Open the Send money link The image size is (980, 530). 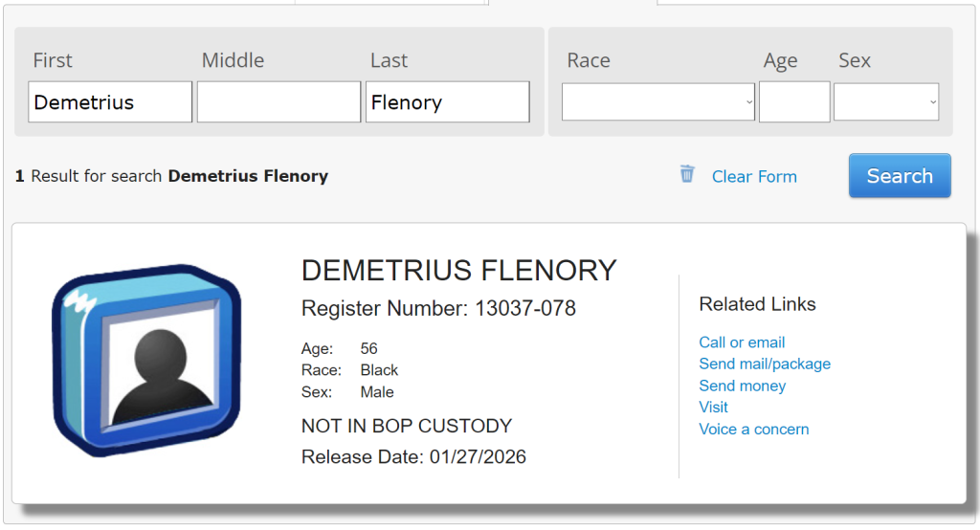tap(743, 386)
